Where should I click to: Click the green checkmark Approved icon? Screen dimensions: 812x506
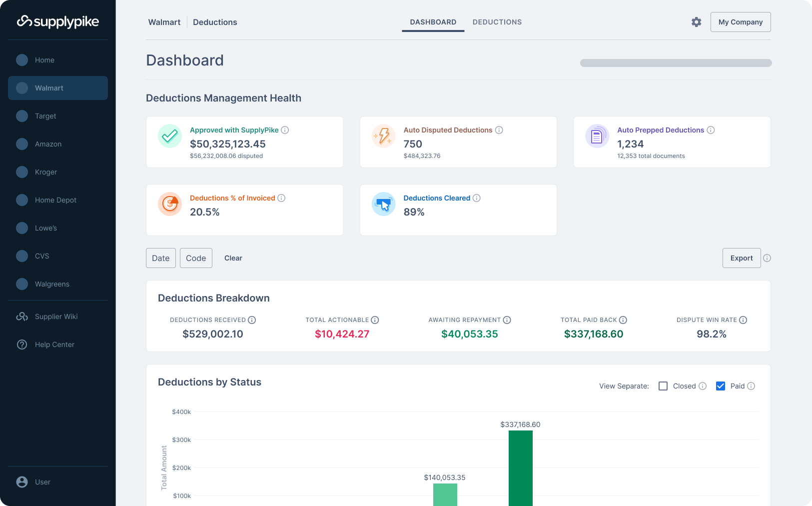170,136
